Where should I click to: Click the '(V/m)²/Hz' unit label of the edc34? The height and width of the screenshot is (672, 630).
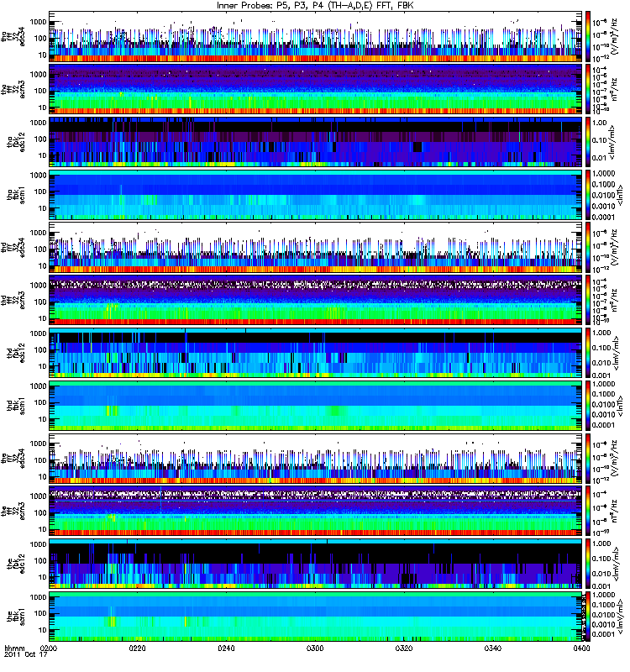[x=614, y=459]
